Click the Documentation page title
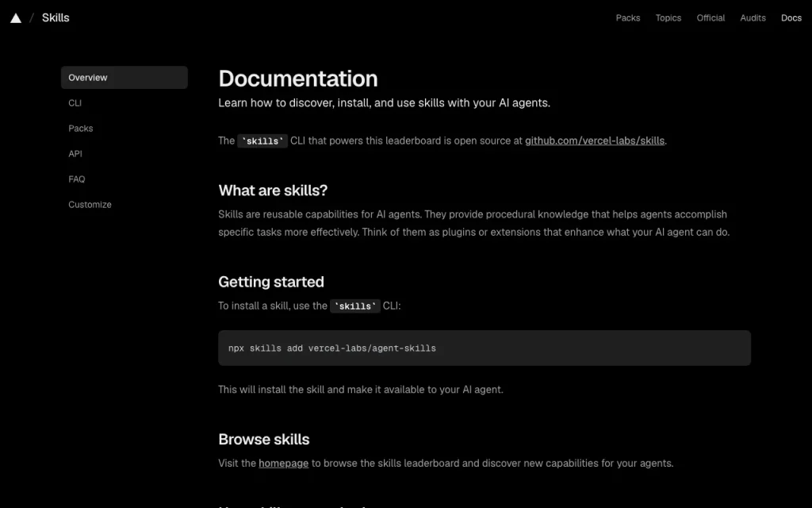 [298, 79]
